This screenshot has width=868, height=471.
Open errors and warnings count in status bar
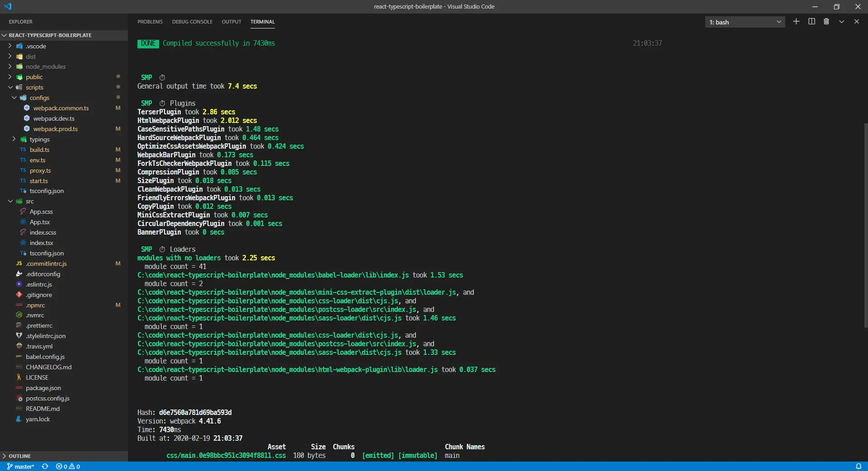click(68, 466)
